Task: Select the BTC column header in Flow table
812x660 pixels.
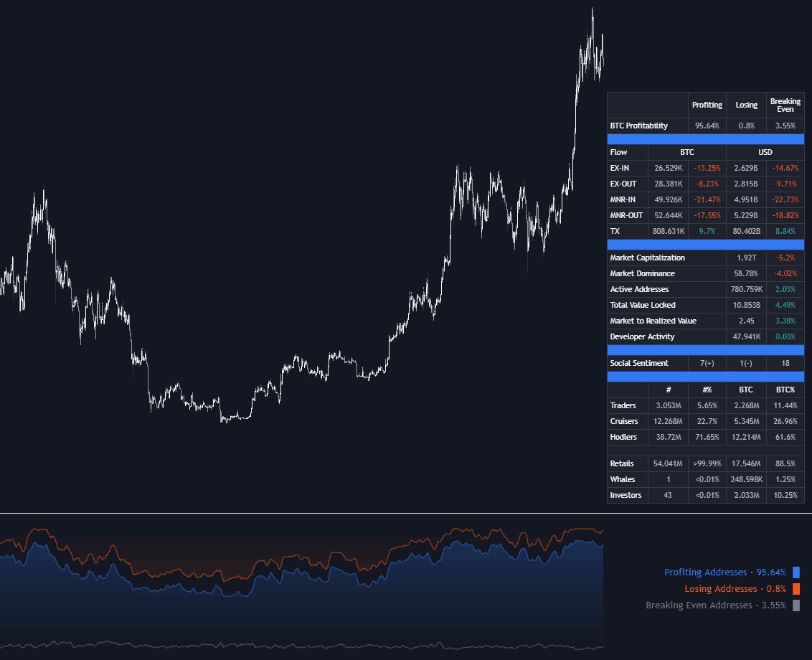Action: (686, 152)
